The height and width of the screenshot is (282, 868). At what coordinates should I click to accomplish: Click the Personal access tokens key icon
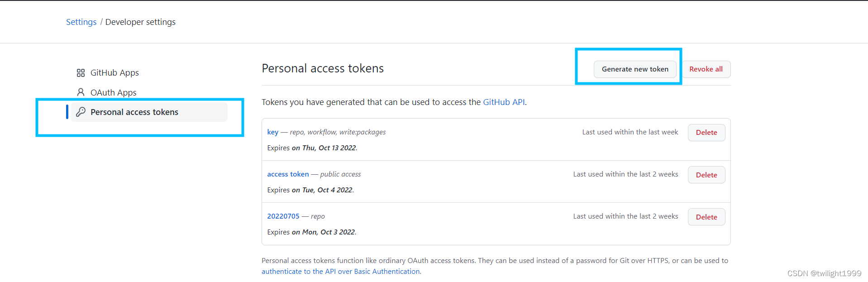tap(81, 112)
